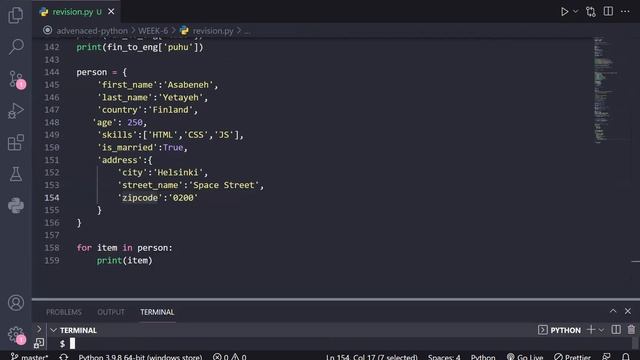Split the editor to the right
640x360 pixels.
(x=608, y=11)
